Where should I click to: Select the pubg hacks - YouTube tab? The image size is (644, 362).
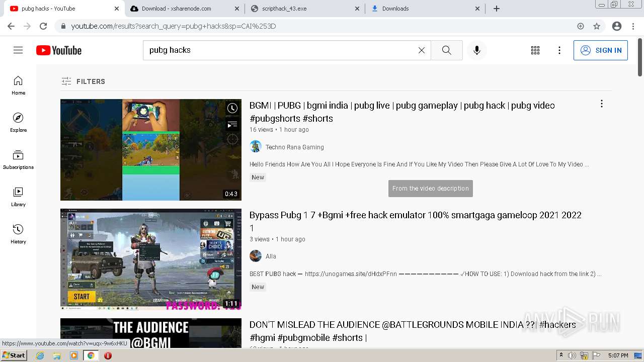pyautogui.click(x=64, y=9)
